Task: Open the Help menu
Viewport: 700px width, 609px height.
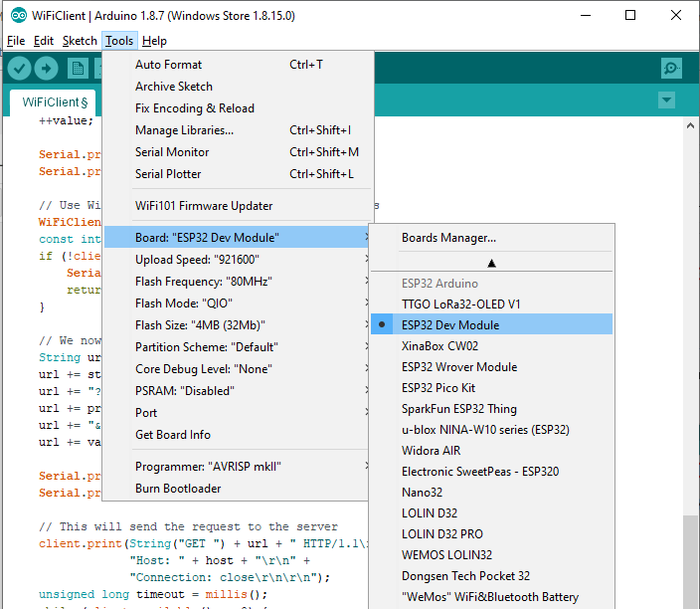Action: [x=154, y=41]
